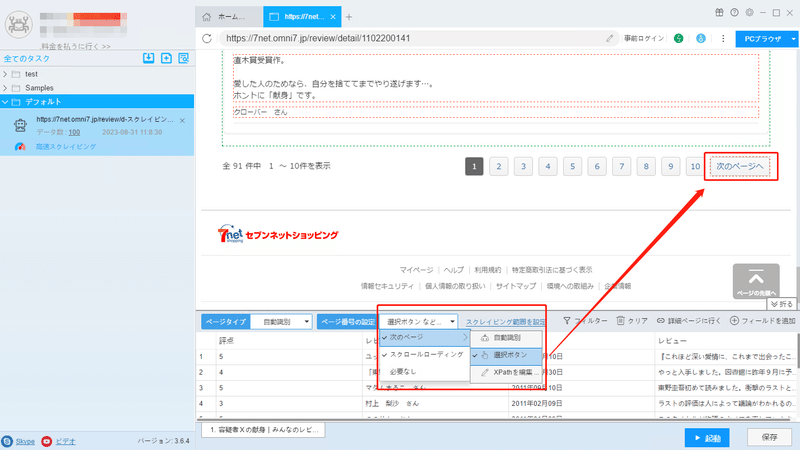Open the help question mark icon

[x=734, y=12]
